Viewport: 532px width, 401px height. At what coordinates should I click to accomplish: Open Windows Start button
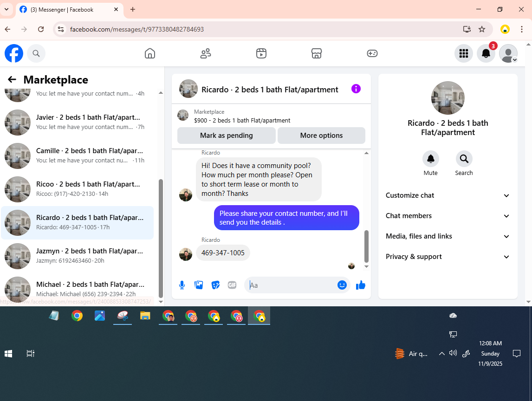click(x=8, y=354)
